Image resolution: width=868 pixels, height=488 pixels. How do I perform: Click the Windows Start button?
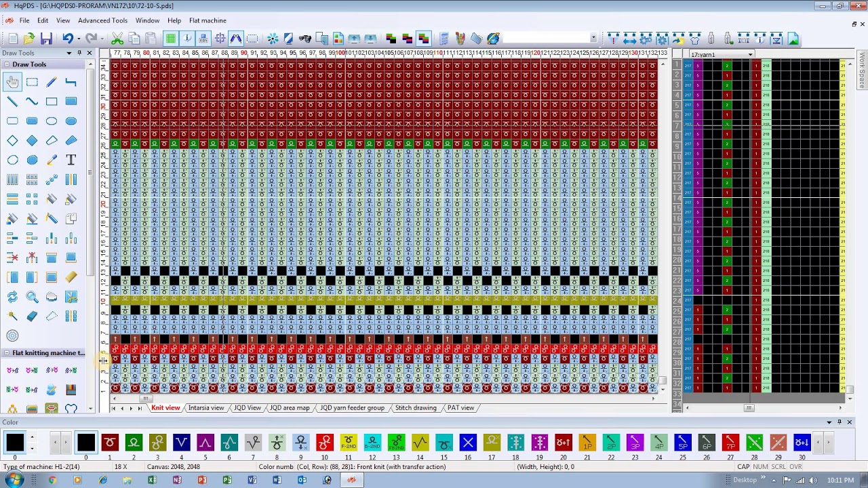[13, 481]
